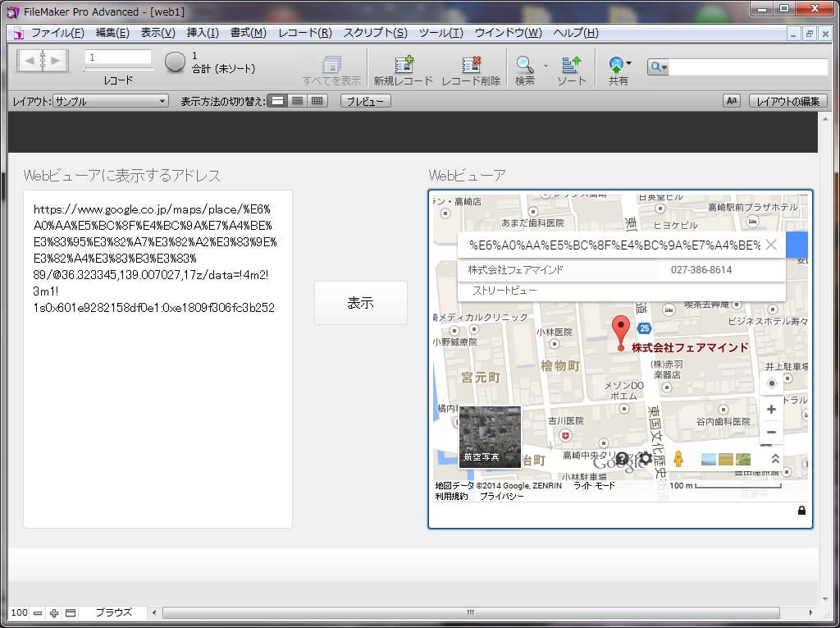Click the 航空写真 satellite thumbnail on map

coord(490,437)
